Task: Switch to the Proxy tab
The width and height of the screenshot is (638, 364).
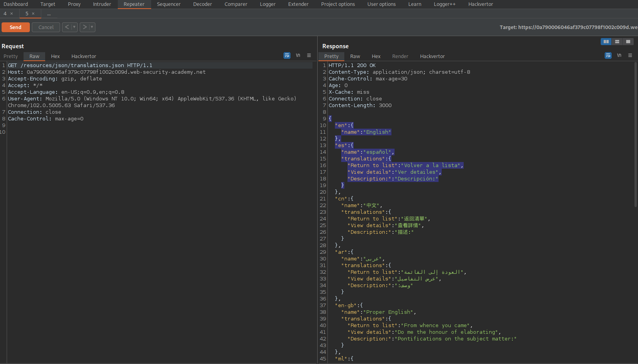Action: 74,4
